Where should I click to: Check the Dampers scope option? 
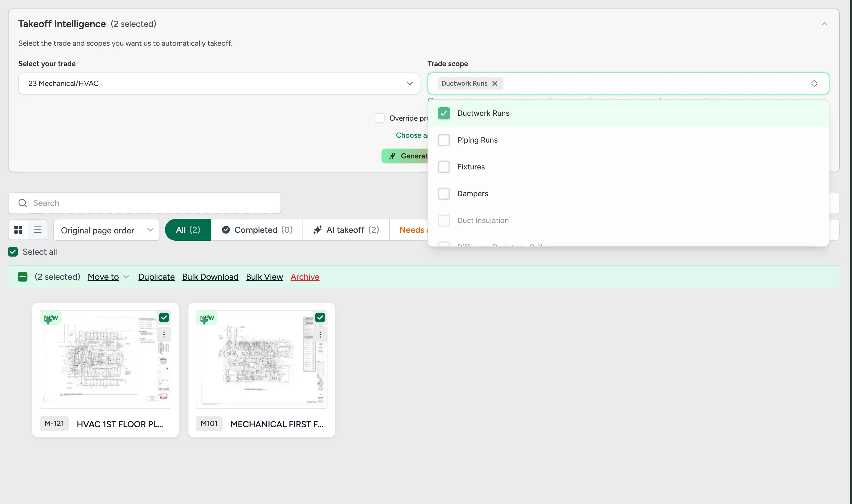[x=444, y=193]
